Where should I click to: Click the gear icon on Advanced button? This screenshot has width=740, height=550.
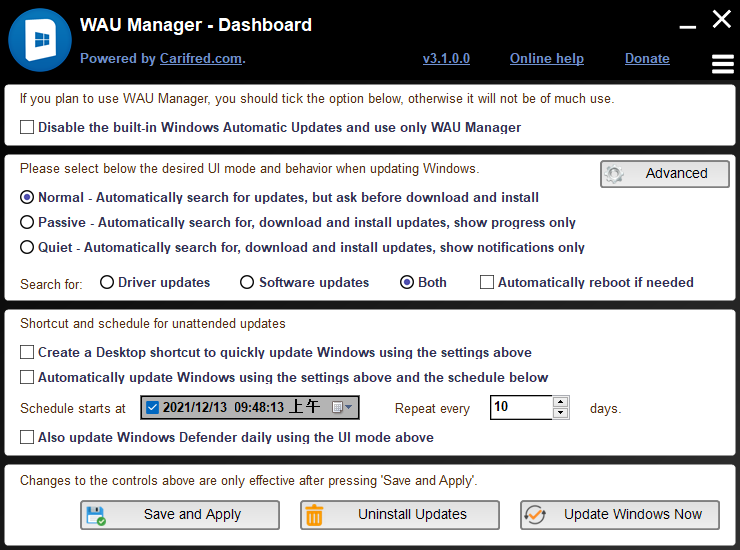[615, 174]
